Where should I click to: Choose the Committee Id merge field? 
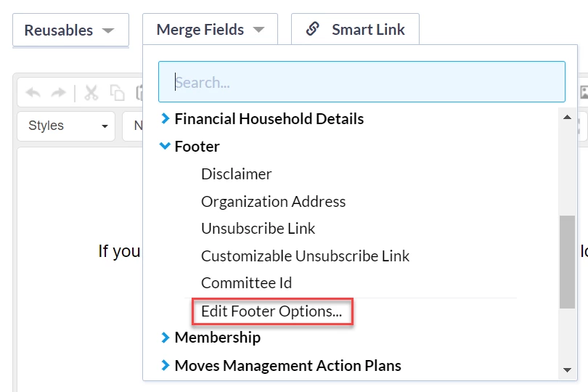tap(246, 283)
